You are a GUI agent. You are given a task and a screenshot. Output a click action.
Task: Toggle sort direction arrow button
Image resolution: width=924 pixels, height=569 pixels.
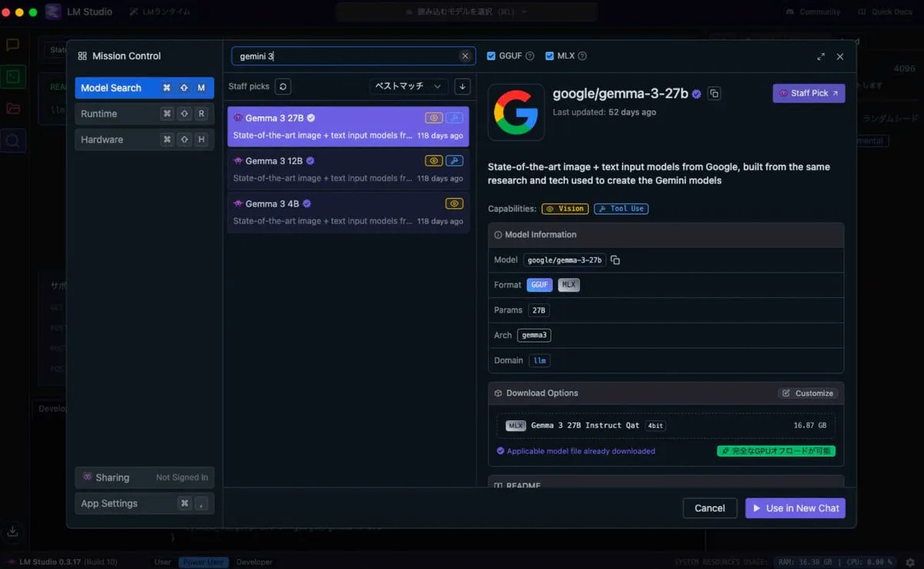pos(462,87)
